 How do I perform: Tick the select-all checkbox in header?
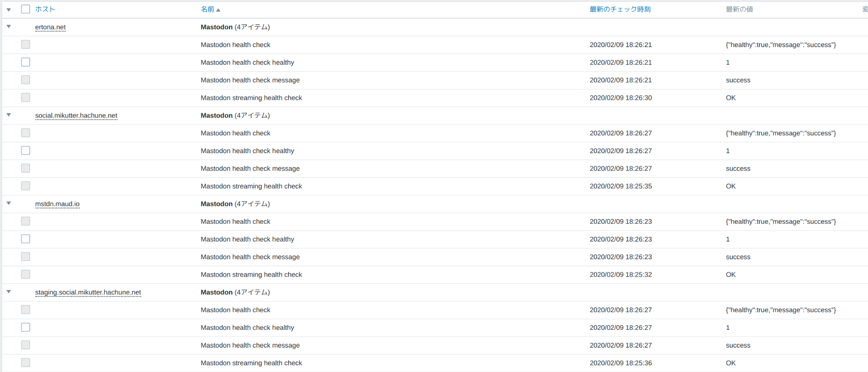pyautogui.click(x=26, y=9)
